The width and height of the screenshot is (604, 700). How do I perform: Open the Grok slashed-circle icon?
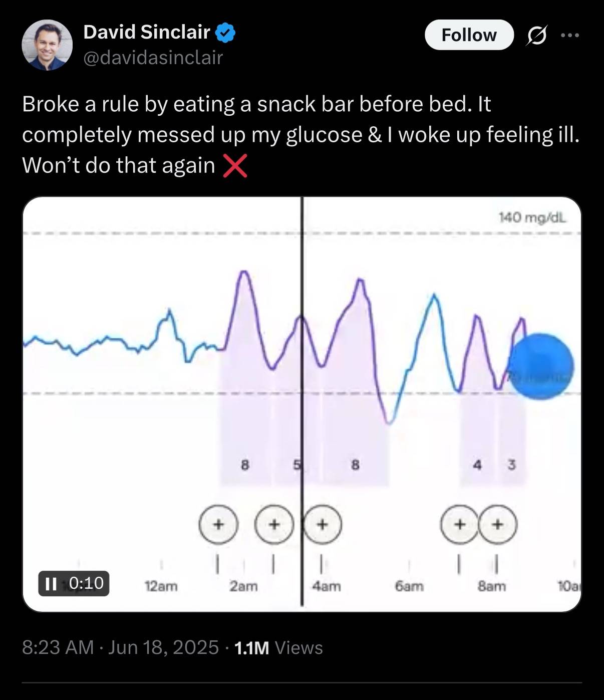tap(537, 35)
